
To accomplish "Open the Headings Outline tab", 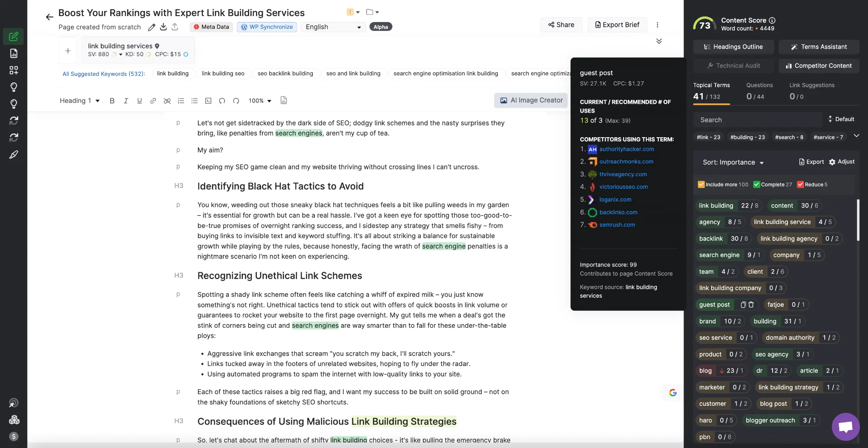I will click(x=733, y=47).
